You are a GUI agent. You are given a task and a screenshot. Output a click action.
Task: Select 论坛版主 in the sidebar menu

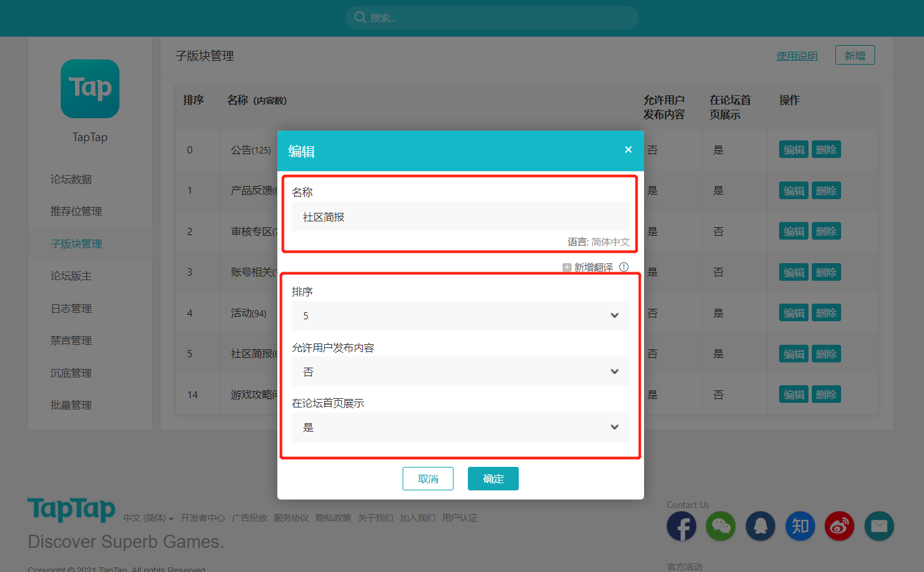click(x=72, y=276)
